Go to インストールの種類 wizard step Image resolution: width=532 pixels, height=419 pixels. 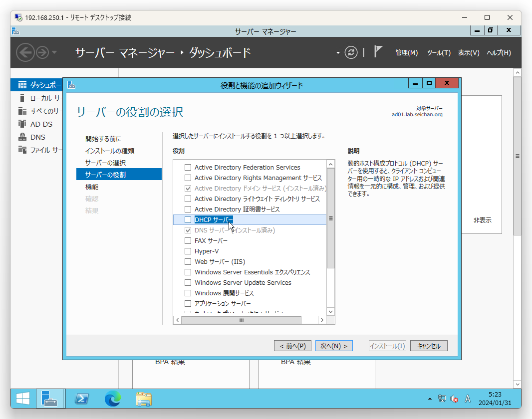click(110, 151)
